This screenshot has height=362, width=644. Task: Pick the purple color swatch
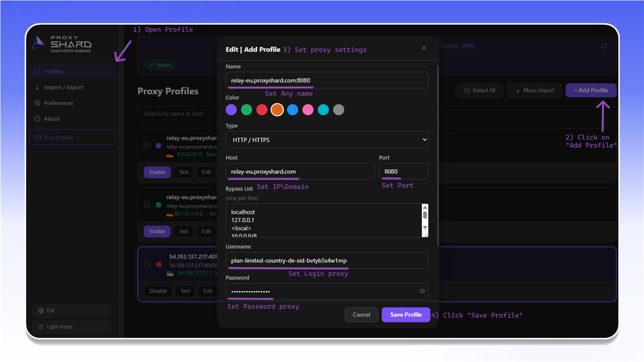point(231,110)
